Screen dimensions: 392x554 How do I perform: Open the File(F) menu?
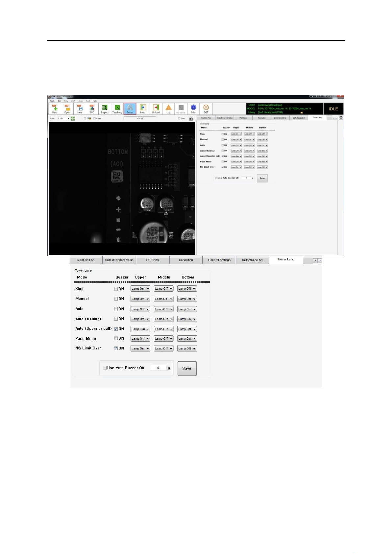coord(53,101)
